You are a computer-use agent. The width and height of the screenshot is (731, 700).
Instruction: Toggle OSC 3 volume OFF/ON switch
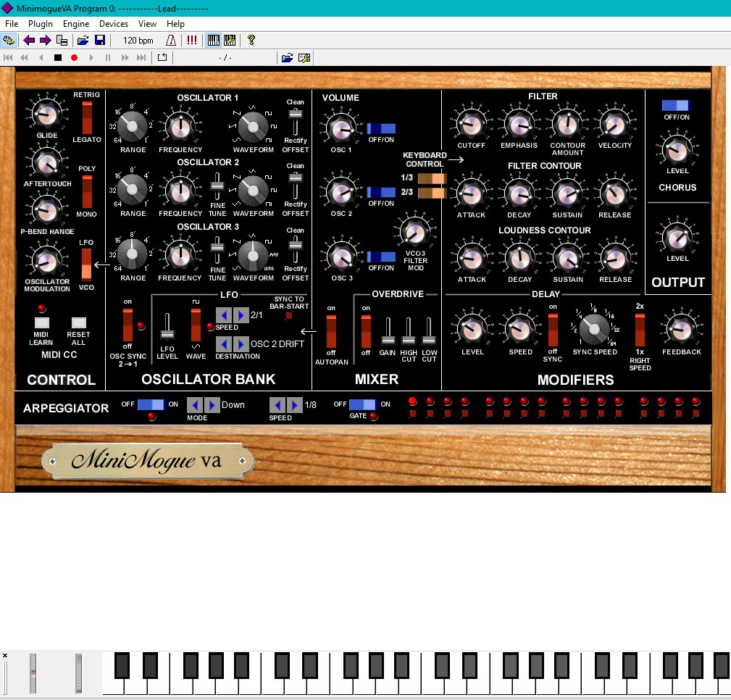tap(381, 257)
